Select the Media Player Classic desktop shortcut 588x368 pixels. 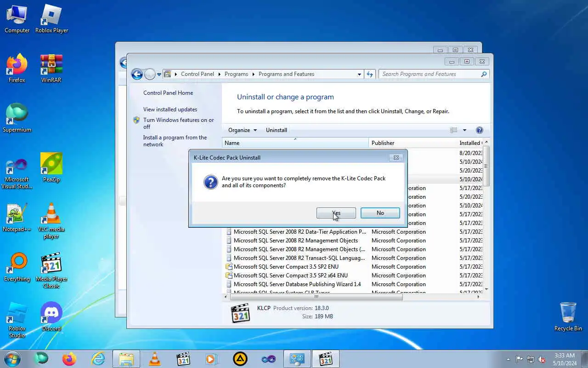(51, 270)
